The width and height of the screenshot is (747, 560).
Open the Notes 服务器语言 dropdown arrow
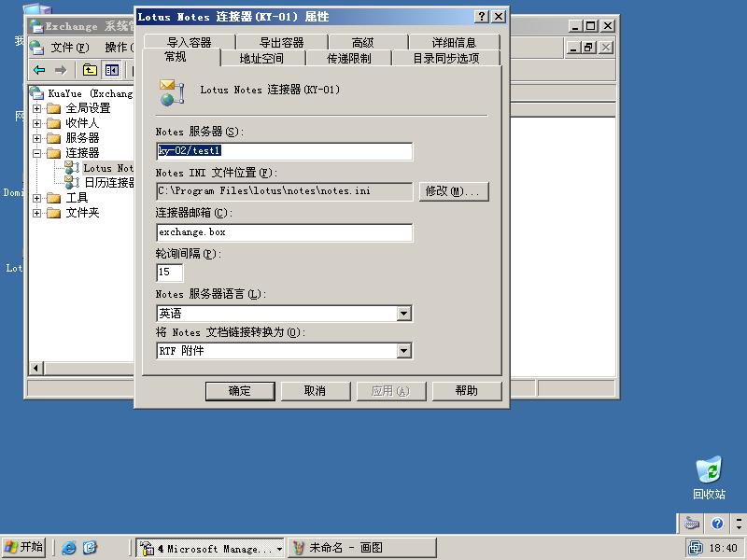point(403,314)
